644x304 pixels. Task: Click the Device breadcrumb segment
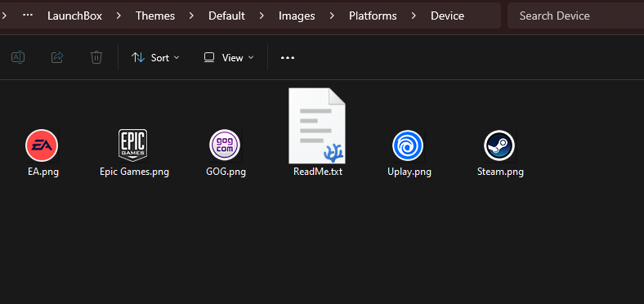pos(447,16)
